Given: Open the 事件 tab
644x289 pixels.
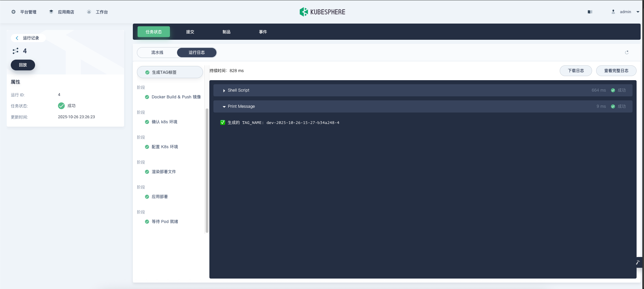Looking at the screenshot, I should pyautogui.click(x=263, y=32).
